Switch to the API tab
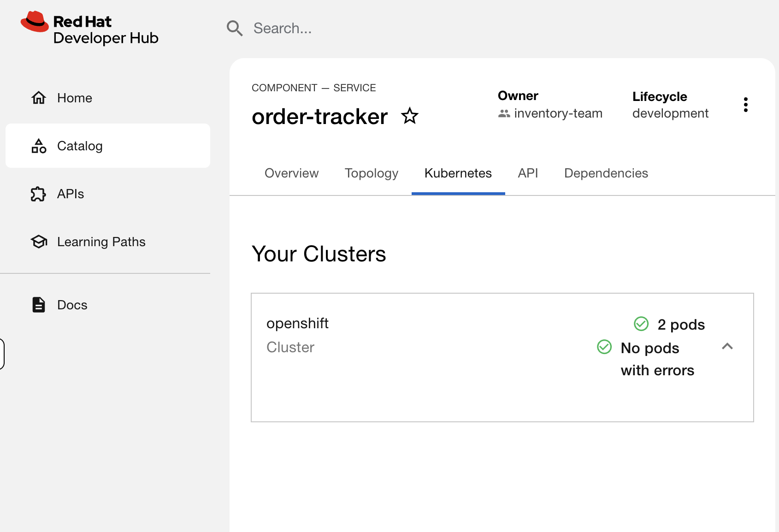The width and height of the screenshot is (779, 532). 528,173
